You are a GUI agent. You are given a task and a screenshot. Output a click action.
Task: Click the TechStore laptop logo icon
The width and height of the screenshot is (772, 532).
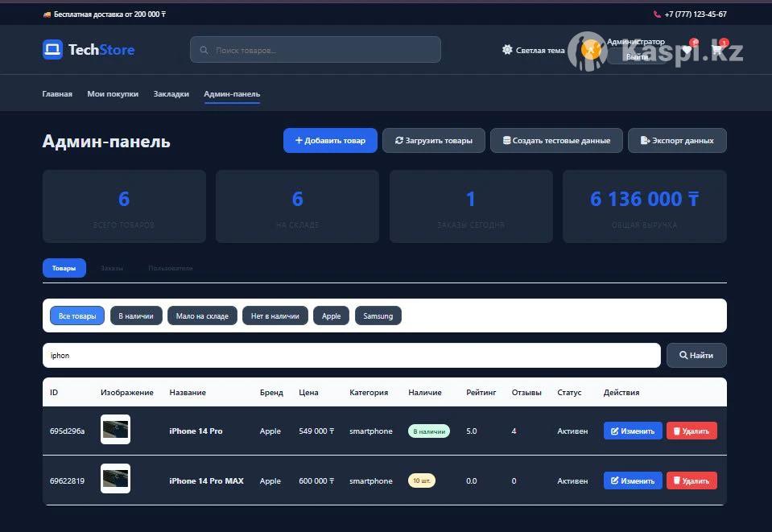point(52,50)
